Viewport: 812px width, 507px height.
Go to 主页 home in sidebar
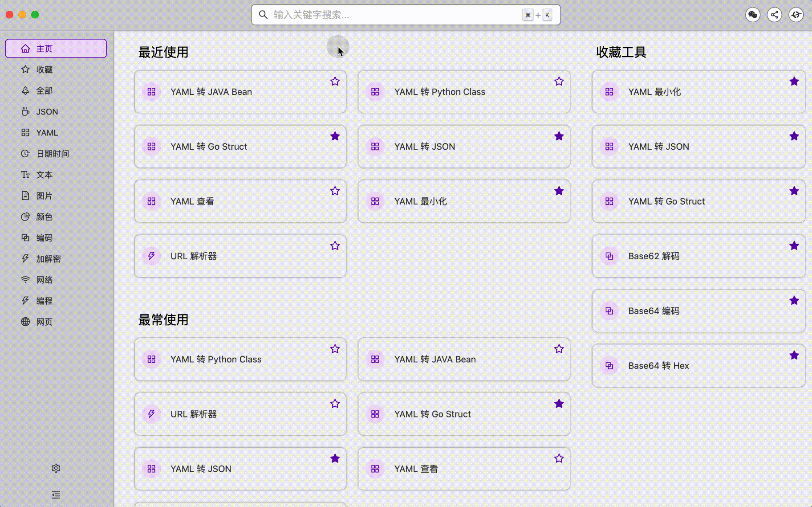coord(56,49)
